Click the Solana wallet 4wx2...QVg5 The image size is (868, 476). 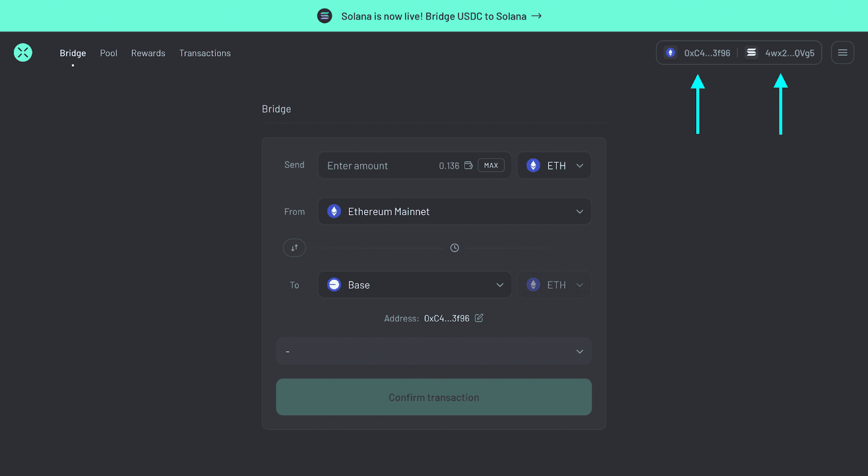click(781, 53)
